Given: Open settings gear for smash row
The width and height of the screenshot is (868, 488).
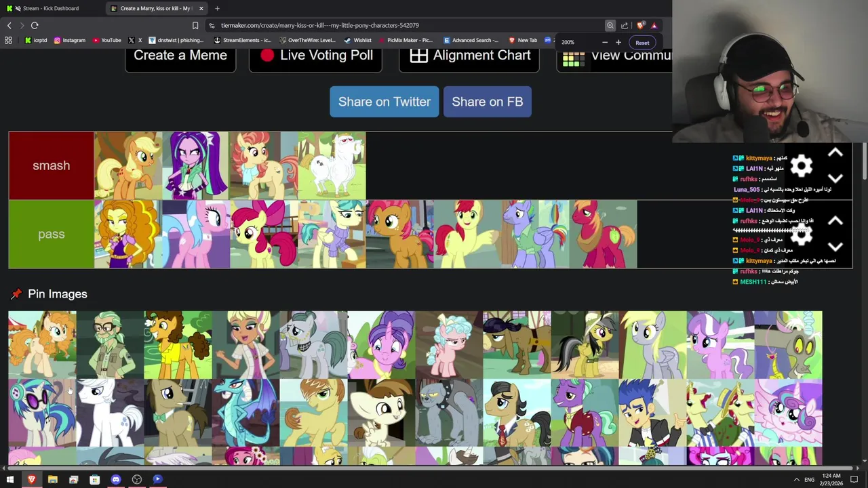Looking at the screenshot, I should 802,165.
